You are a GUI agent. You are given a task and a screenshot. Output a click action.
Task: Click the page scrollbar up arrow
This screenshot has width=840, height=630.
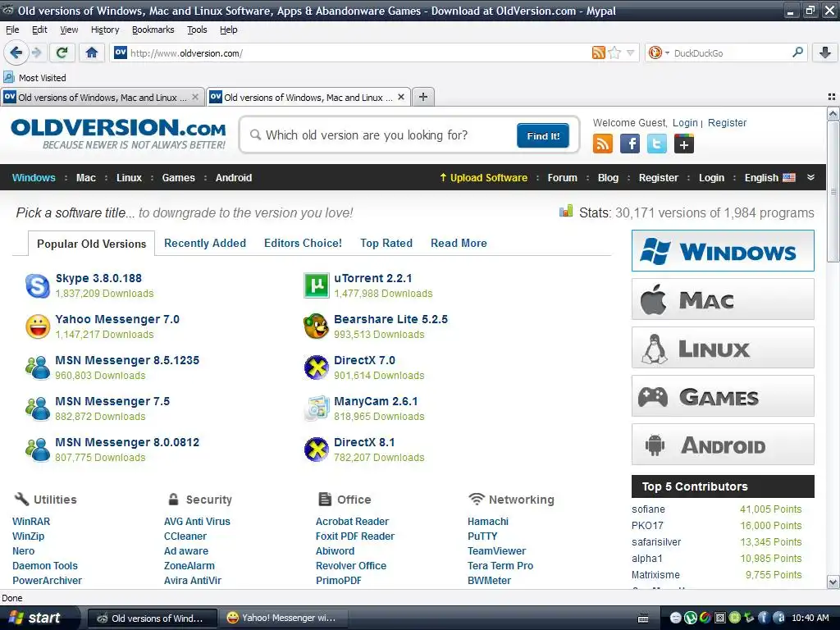click(833, 113)
